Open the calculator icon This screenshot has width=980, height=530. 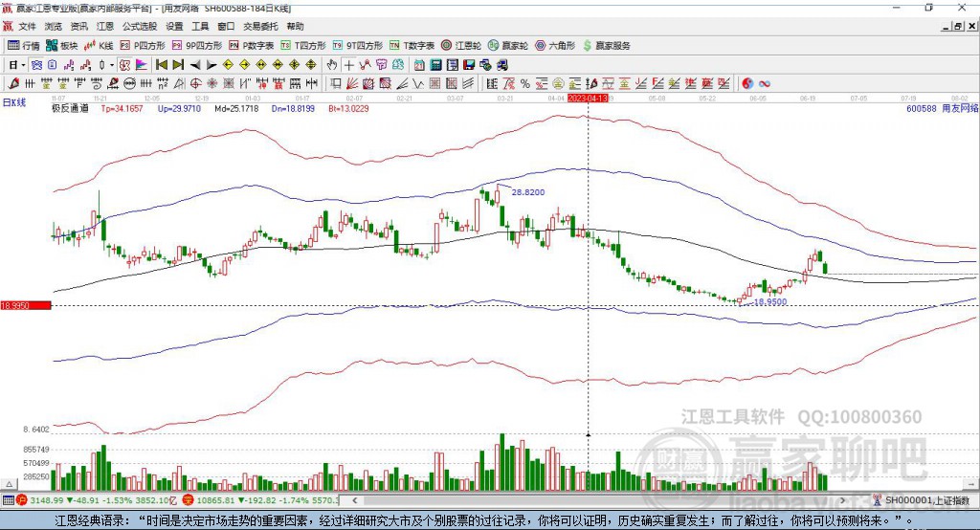click(x=435, y=65)
